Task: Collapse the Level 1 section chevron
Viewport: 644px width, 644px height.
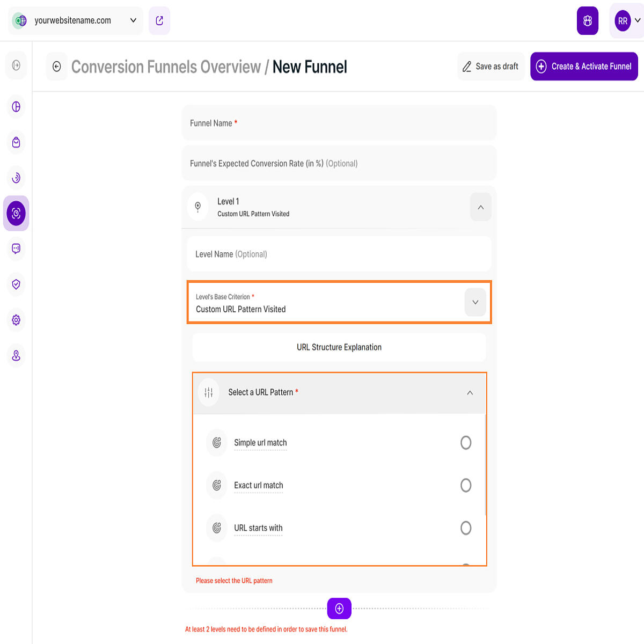Action: 481,207
